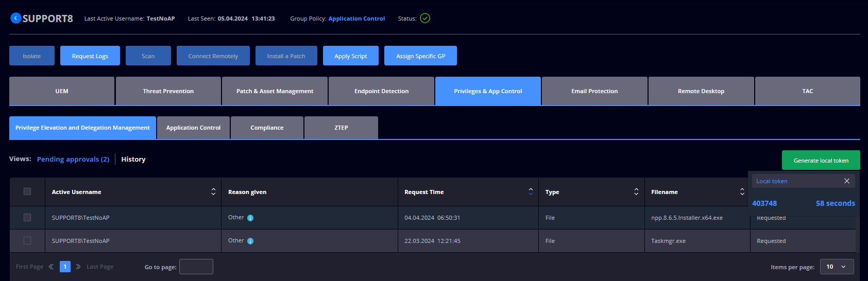868x281 pixels.
Task: Click the green status checkmark icon
Action: coord(425,18)
